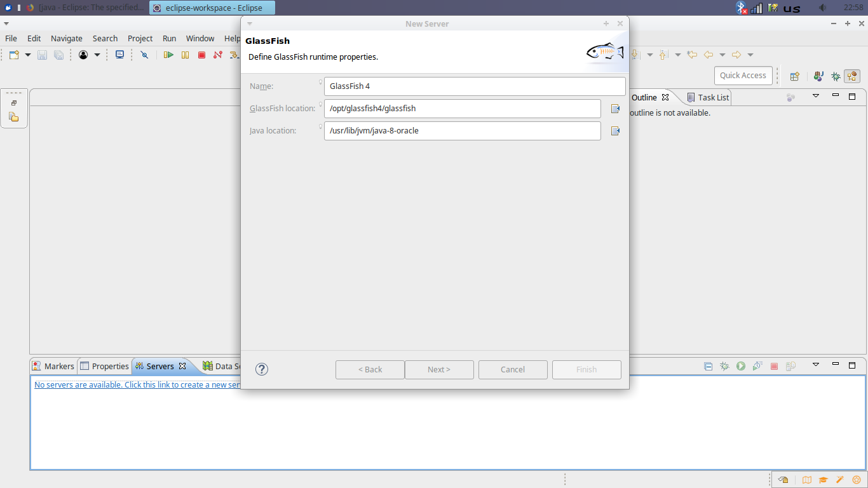Click the Save All toolbar icon
The image size is (868, 488).
point(58,55)
